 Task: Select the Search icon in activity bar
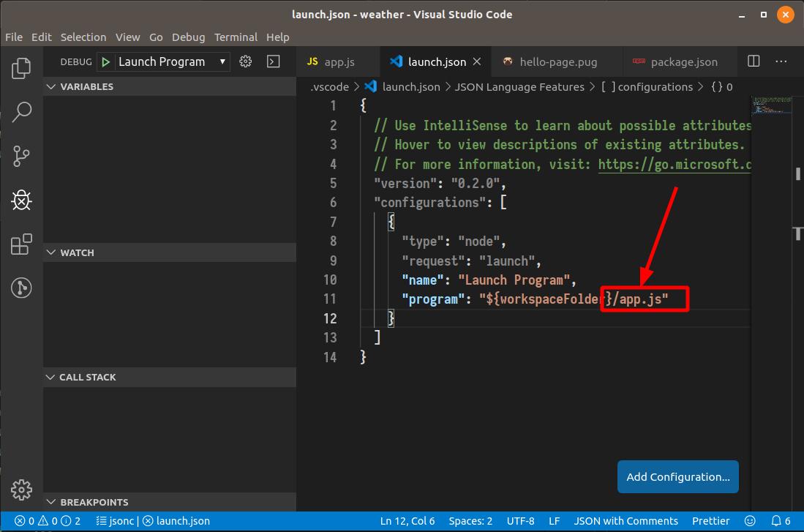tap(21, 111)
